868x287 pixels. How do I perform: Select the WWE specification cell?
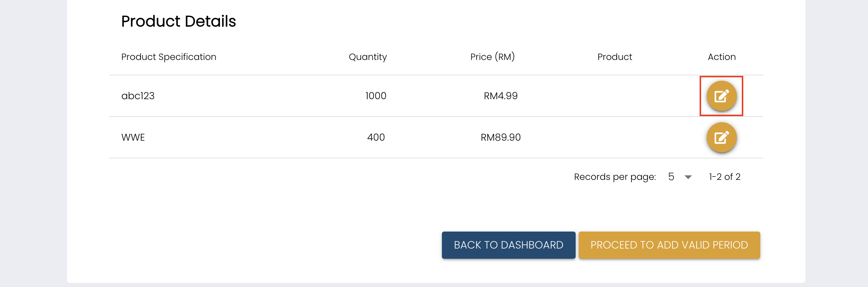(133, 137)
